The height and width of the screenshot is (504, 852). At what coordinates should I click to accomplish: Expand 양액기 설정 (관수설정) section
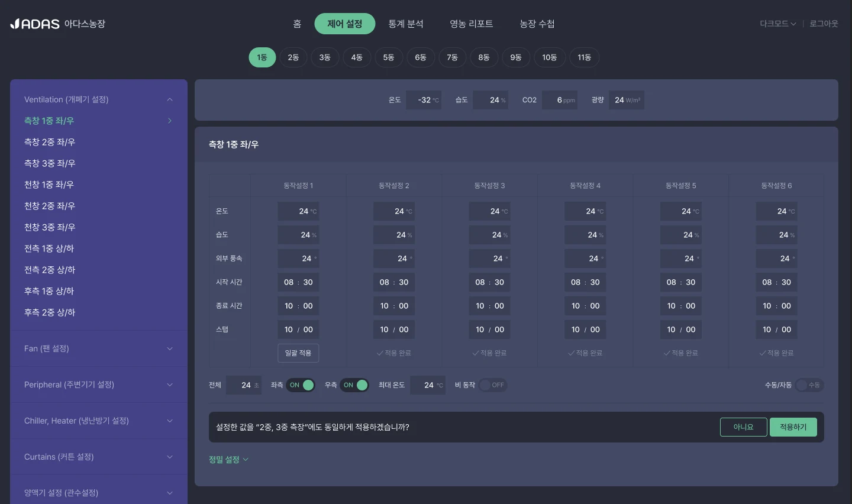click(x=99, y=493)
